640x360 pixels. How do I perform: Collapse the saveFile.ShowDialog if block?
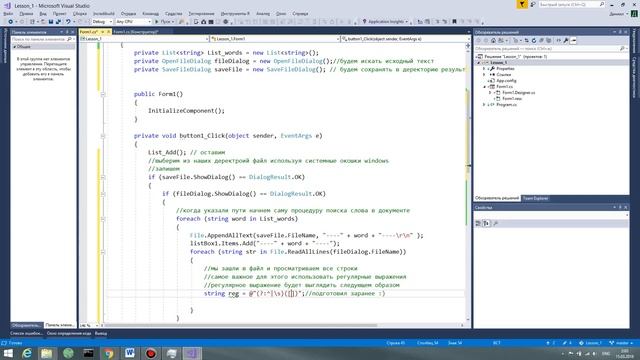(x=103, y=178)
